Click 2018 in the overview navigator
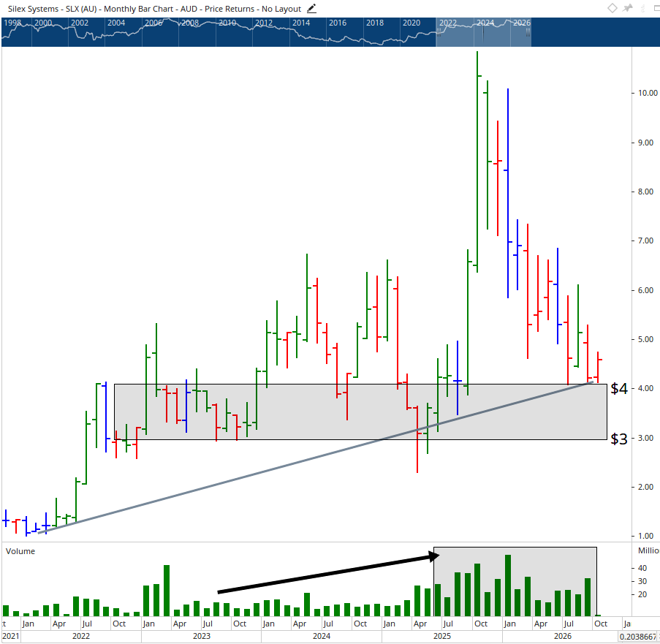The width and height of the screenshot is (660, 644). tap(375, 23)
